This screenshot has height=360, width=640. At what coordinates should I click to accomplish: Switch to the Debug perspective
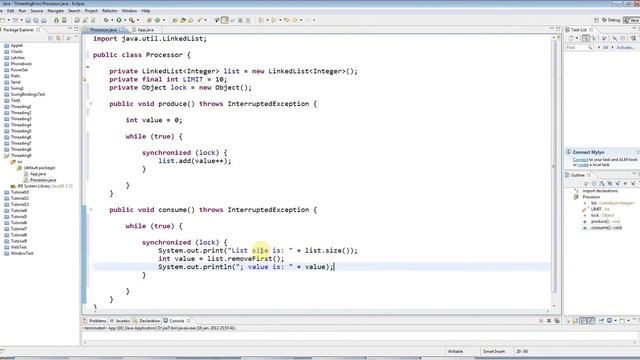pos(611,20)
